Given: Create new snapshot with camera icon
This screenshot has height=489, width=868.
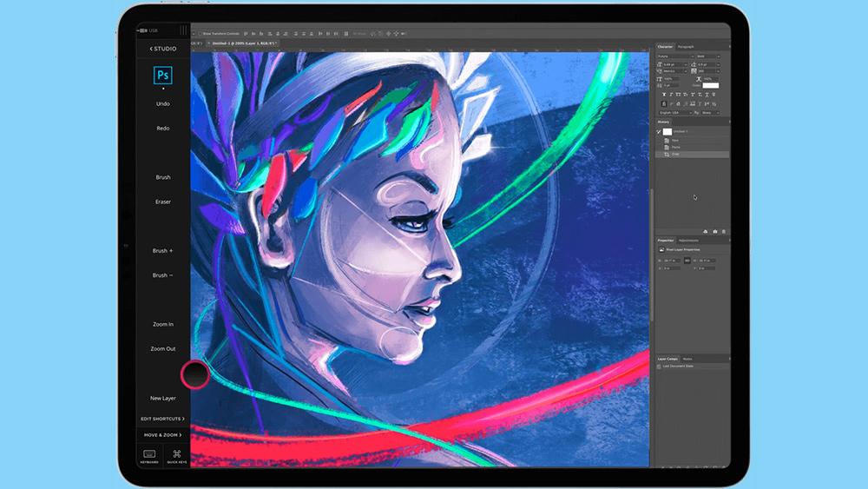Looking at the screenshot, I should (x=714, y=232).
